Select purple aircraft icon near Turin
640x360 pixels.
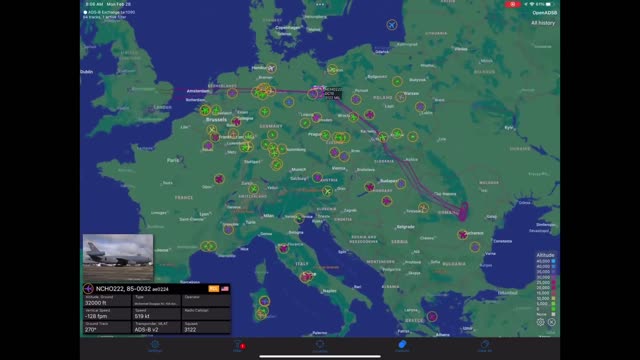coord(229,229)
